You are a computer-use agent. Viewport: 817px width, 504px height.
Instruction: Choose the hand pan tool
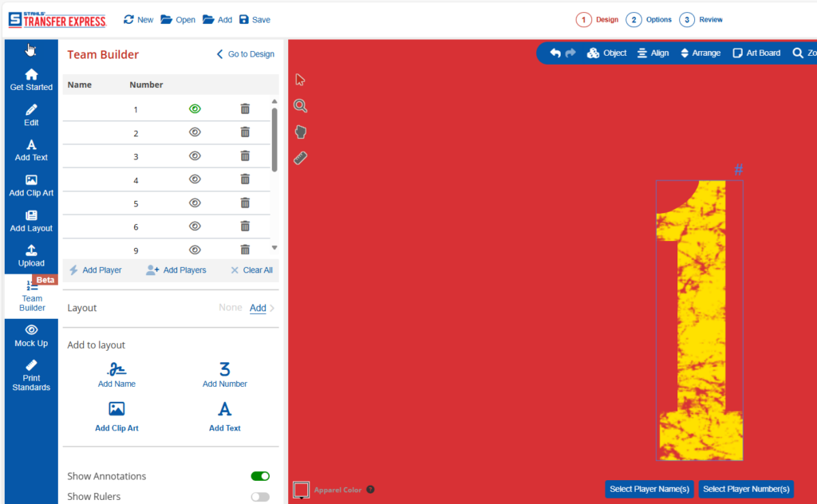point(300,132)
